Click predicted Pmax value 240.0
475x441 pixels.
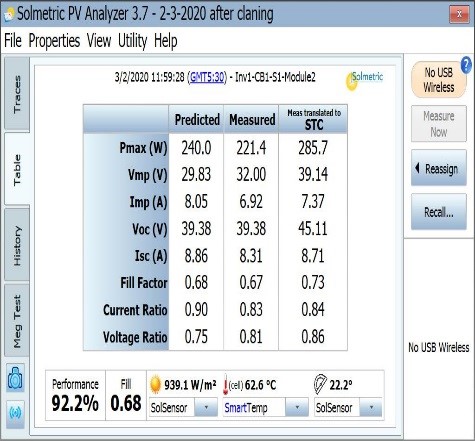click(196, 148)
